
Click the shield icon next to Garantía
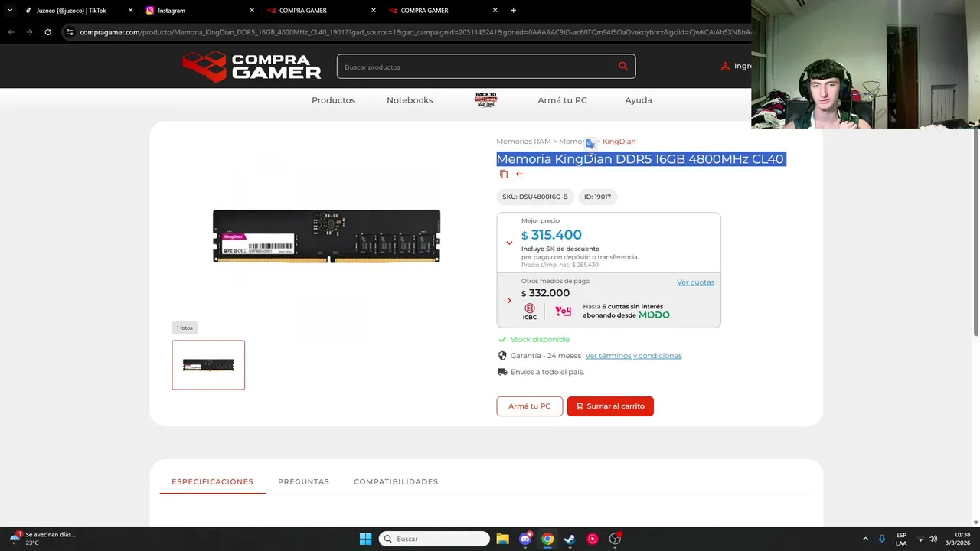[x=502, y=356]
